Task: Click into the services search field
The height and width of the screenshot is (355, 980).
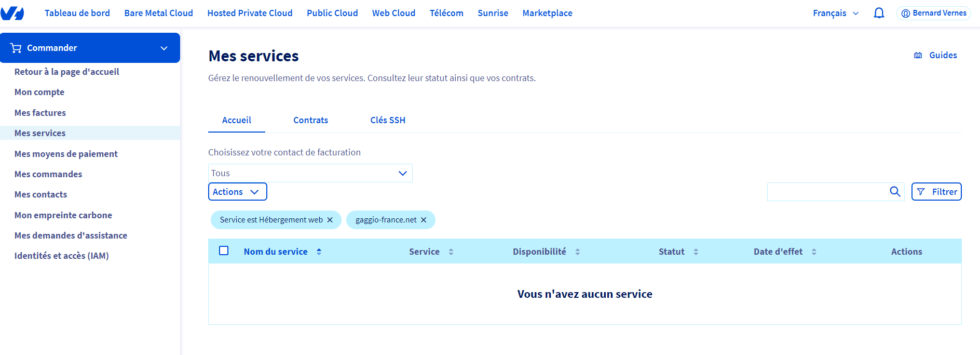Action: tap(827, 192)
